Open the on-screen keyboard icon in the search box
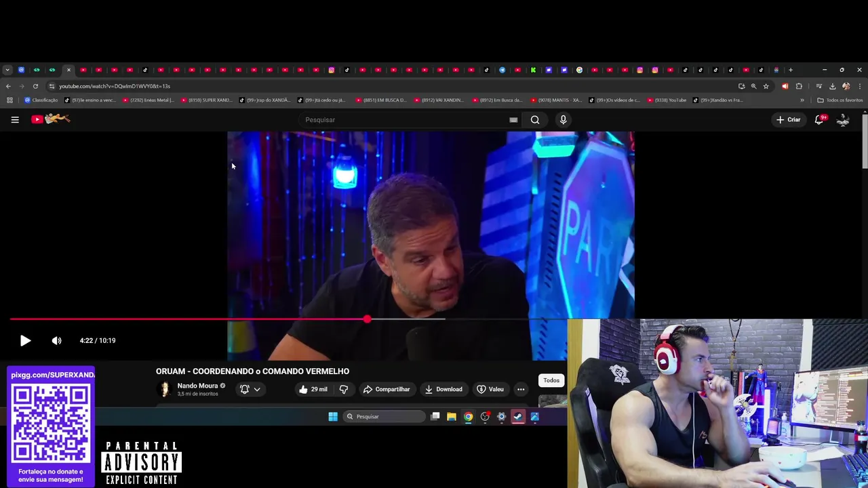Image resolution: width=868 pixels, height=488 pixels. coord(513,120)
